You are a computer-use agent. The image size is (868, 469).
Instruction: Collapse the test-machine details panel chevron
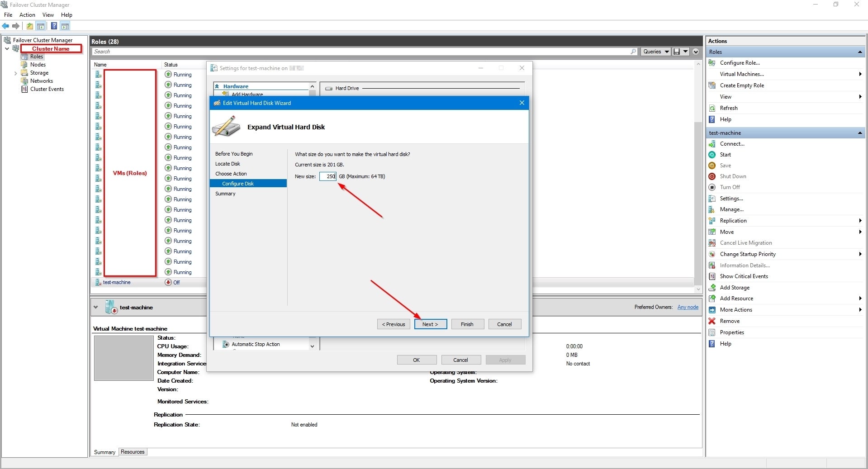[x=96, y=308]
